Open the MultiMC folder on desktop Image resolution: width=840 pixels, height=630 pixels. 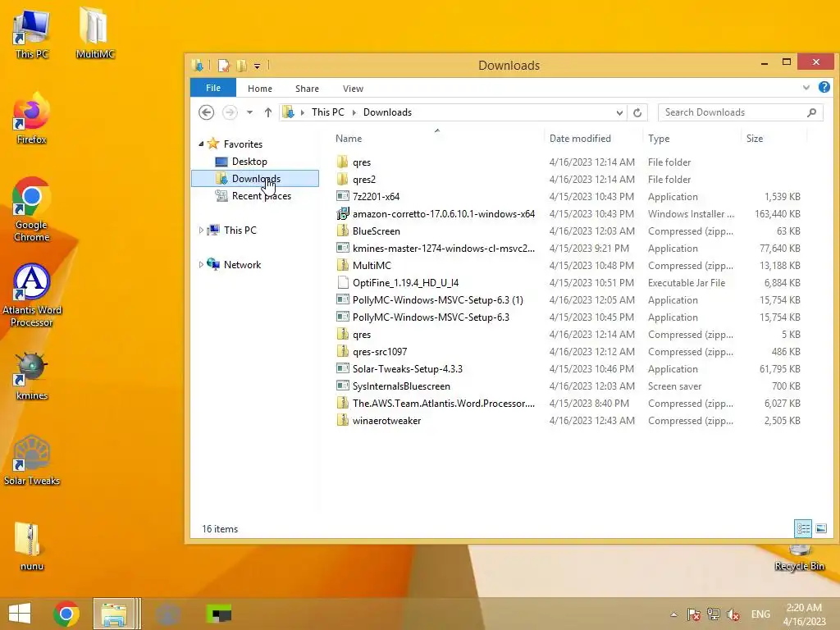pos(95,34)
